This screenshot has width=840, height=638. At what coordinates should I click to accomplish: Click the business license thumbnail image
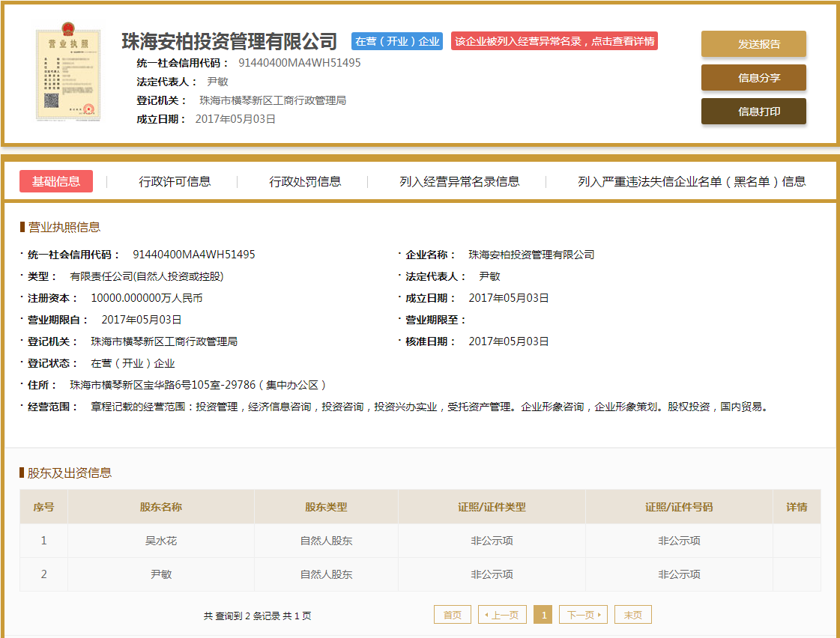[x=68, y=75]
